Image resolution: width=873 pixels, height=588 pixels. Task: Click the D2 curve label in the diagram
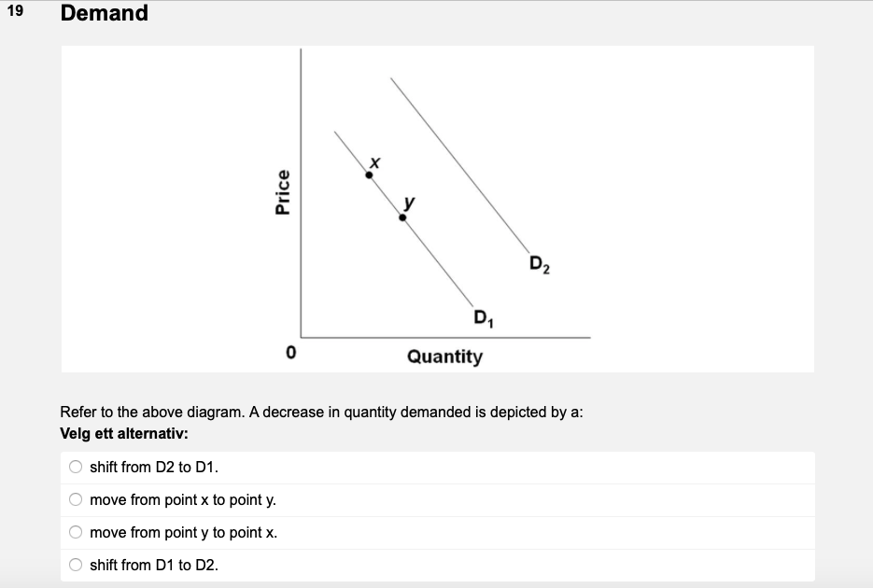point(540,264)
